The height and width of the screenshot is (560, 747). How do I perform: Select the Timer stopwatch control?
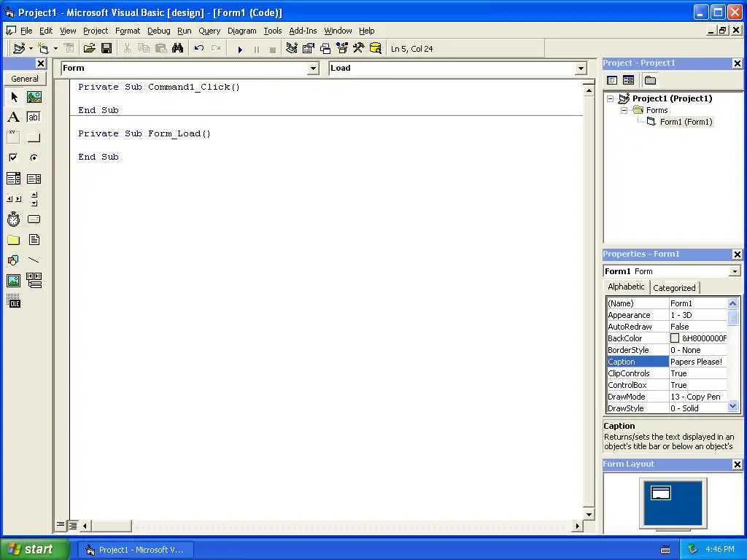pyautogui.click(x=14, y=219)
